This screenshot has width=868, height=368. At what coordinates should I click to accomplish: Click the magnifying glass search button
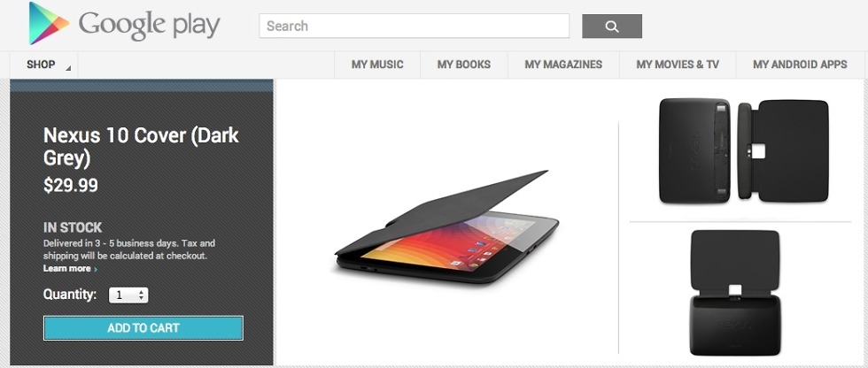pyautogui.click(x=612, y=26)
